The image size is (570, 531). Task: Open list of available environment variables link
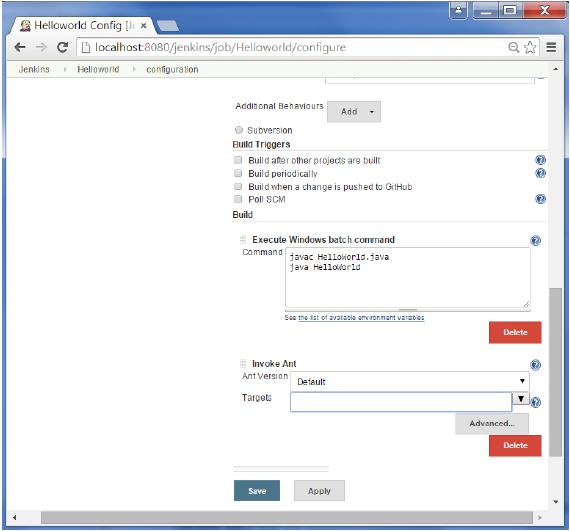[x=361, y=317]
